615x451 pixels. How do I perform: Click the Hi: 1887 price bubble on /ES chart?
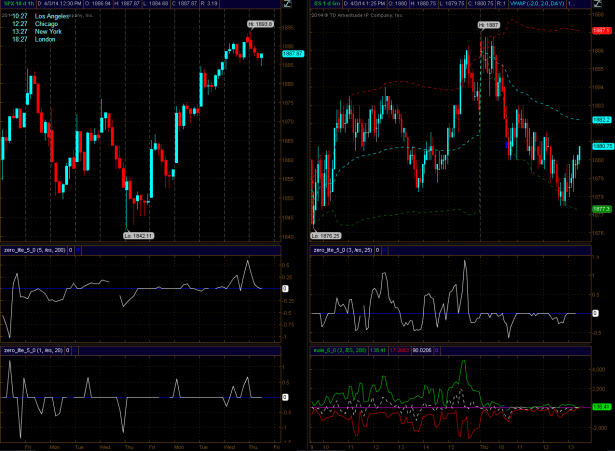pyautogui.click(x=489, y=25)
